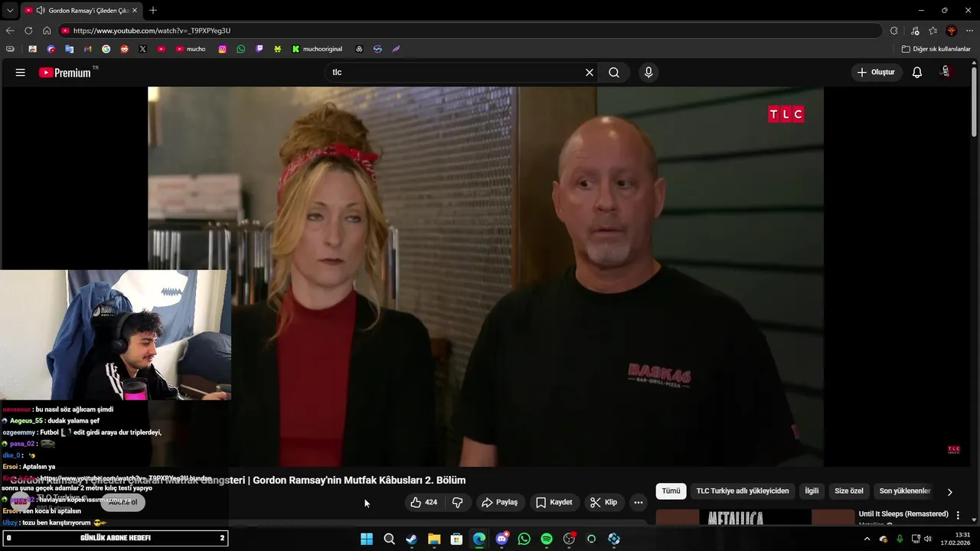Click the Oluştur create button
Screen dimensions: 980x551
[877, 73]
